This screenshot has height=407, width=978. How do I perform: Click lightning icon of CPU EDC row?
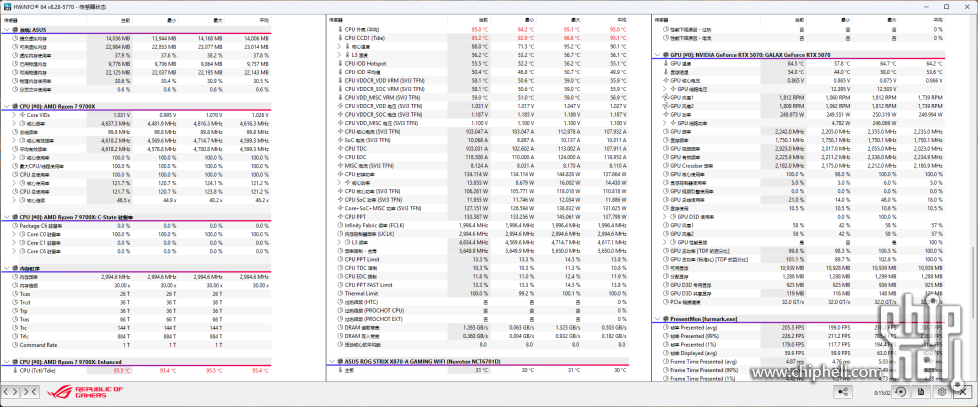pyautogui.click(x=340, y=157)
